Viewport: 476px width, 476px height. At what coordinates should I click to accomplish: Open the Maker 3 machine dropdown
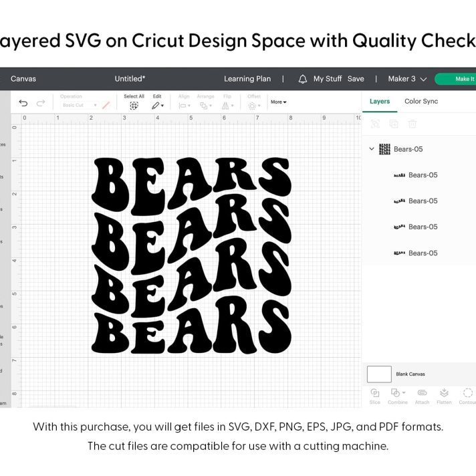coord(407,79)
